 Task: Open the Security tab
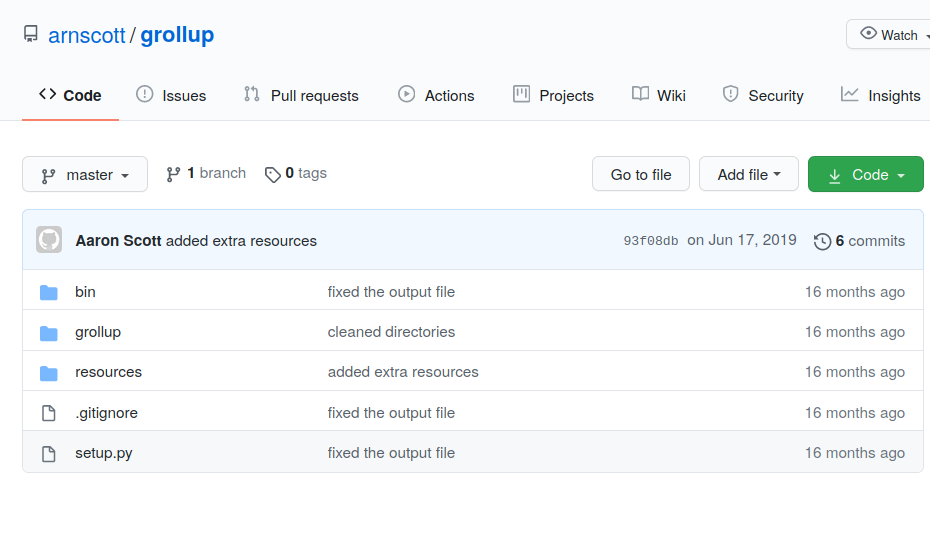click(x=763, y=96)
